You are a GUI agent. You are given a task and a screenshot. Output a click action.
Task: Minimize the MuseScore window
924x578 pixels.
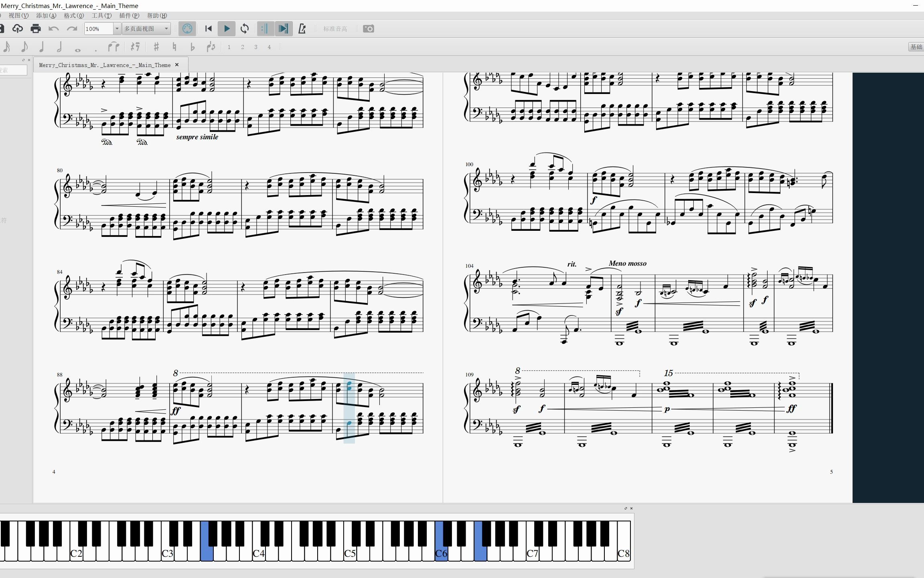coord(916,5)
